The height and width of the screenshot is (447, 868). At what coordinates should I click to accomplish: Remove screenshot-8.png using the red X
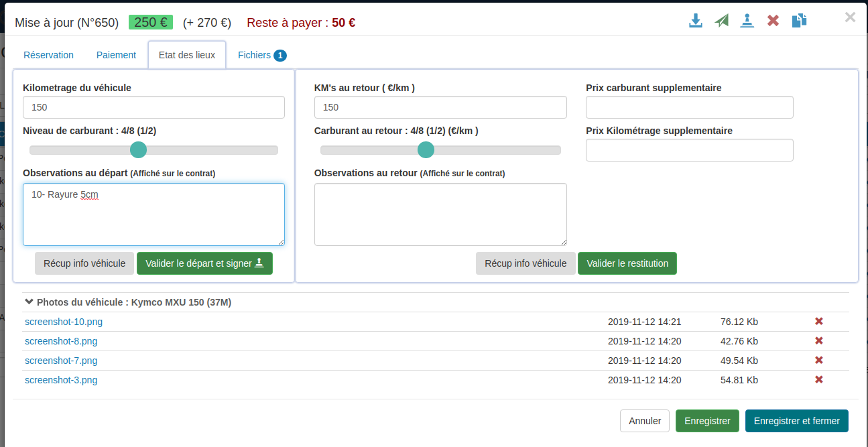[818, 341]
